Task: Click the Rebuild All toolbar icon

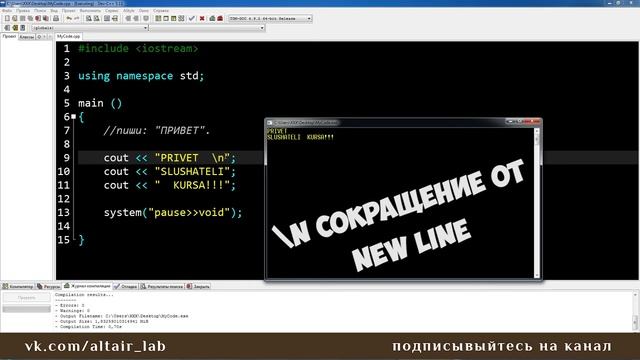Action: [181, 18]
